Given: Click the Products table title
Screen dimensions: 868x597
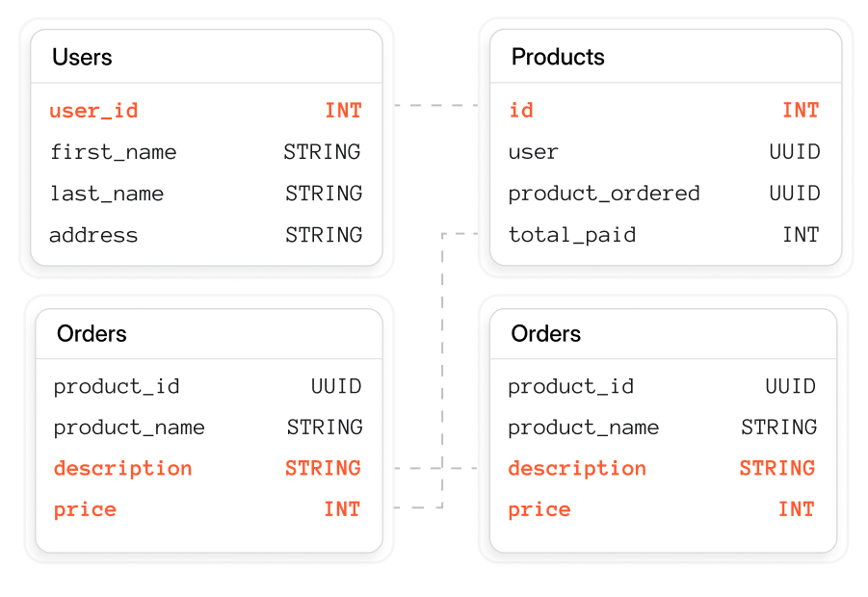Looking at the screenshot, I should [558, 58].
